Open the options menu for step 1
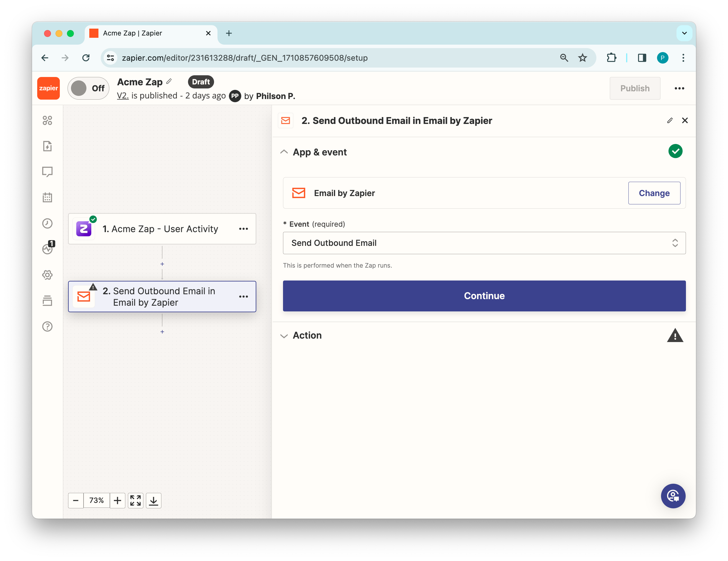The height and width of the screenshot is (561, 728). 243,229
